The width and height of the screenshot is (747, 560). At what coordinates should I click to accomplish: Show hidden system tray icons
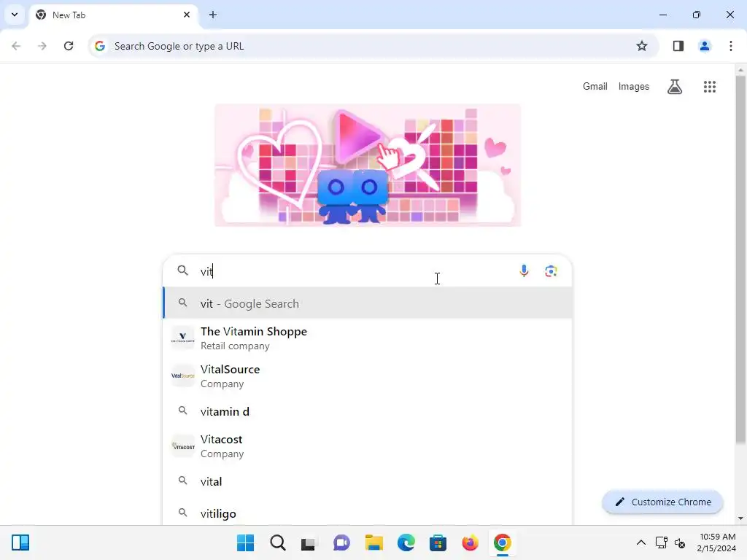641,542
